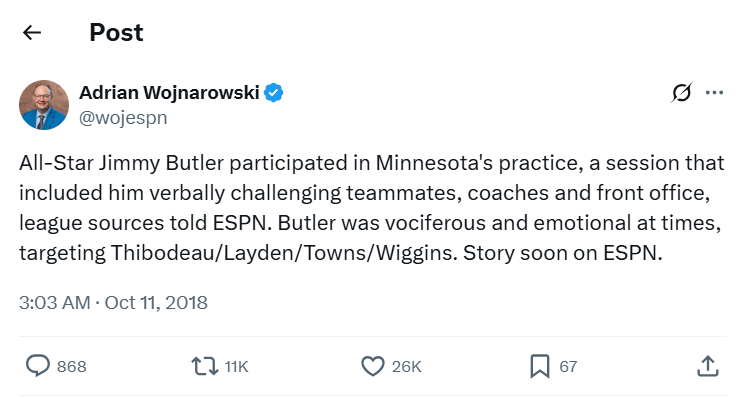Open the @wojespn handle link
The image size is (744, 398).
click(x=123, y=118)
